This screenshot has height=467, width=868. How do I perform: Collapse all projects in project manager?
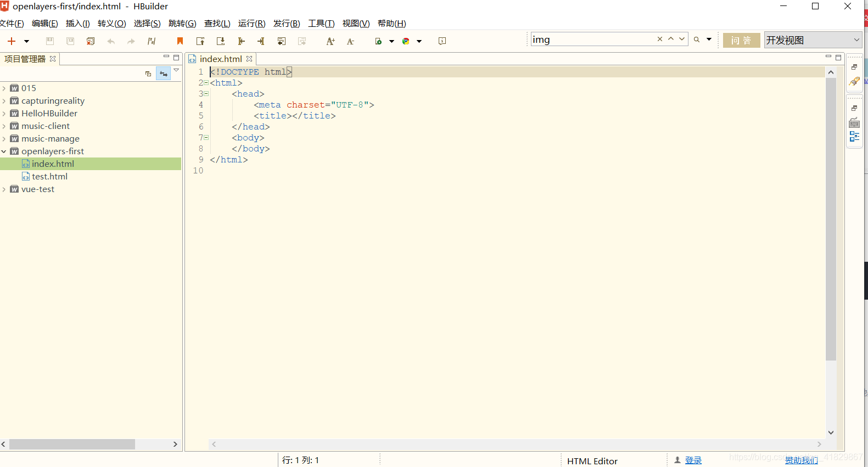pyautogui.click(x=148, y=74)
